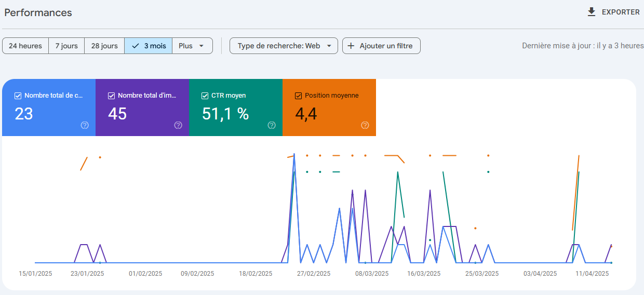Select the 24 heures date range
This screenshot has height=295, width=644.
[25, 46]
